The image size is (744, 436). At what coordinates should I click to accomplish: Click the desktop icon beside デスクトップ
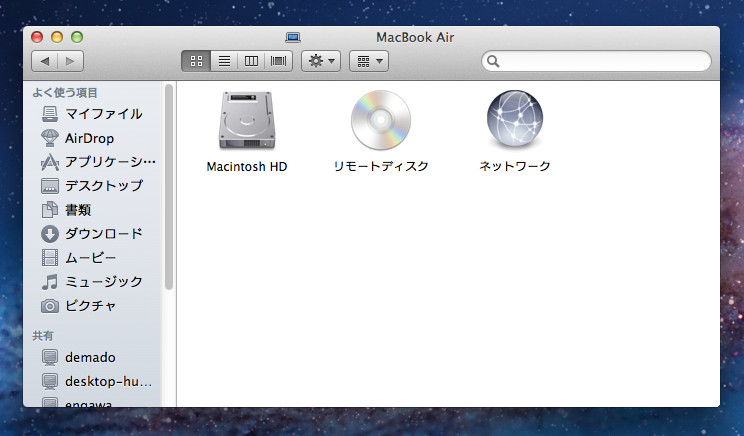tap(50, 186)
